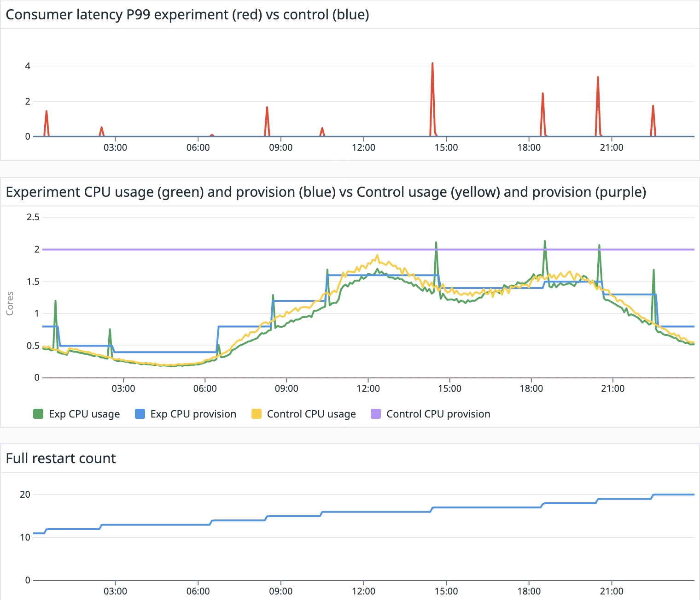Toggle the "Exp CPU usage" legend label
The height and width of the screenshot is (600, 700).
[84, 414]
